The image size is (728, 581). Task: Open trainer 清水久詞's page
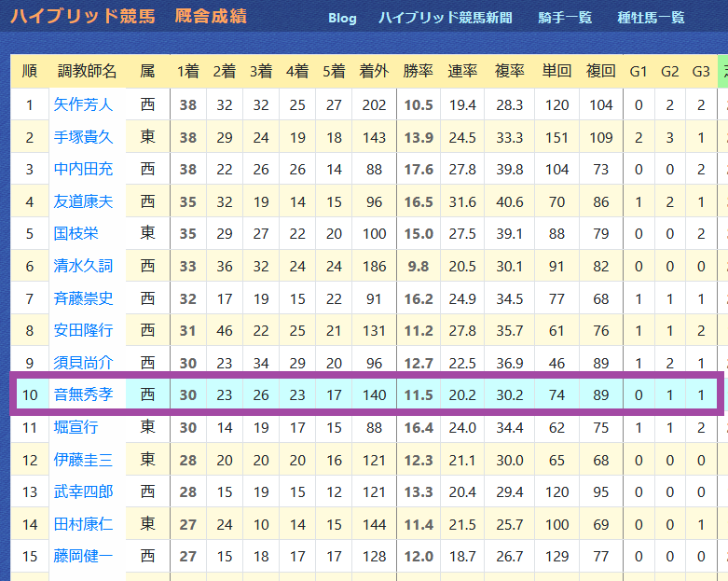[83, 266]
